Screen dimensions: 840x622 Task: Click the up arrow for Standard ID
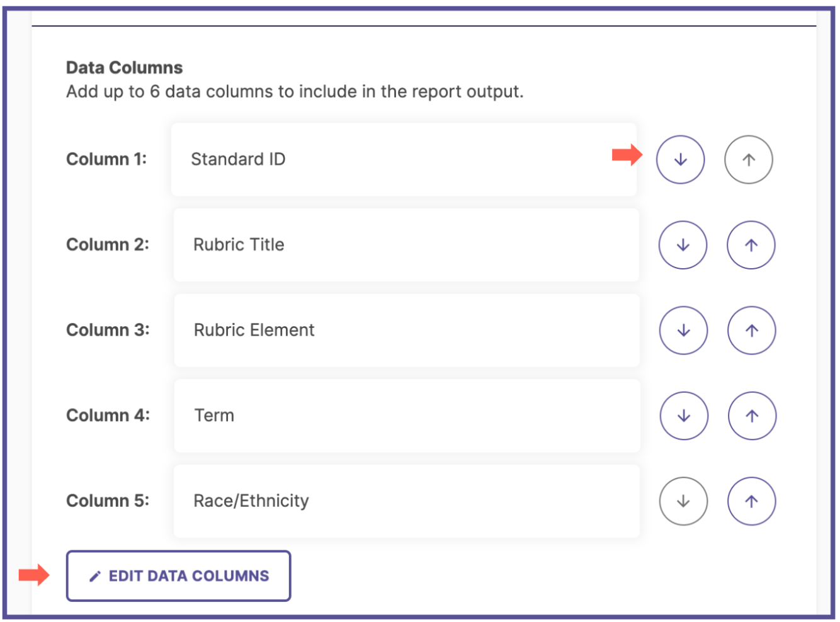click(x=748, y=160)
